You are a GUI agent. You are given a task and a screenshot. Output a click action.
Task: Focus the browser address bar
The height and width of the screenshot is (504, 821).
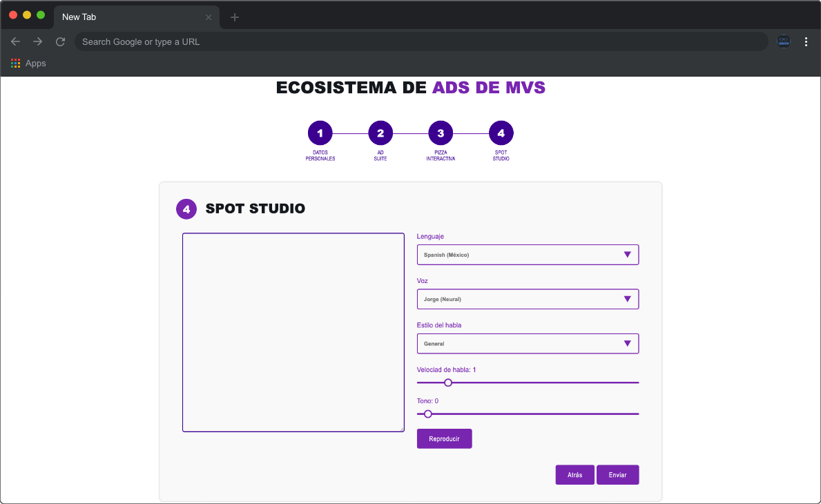coord(421,42)
